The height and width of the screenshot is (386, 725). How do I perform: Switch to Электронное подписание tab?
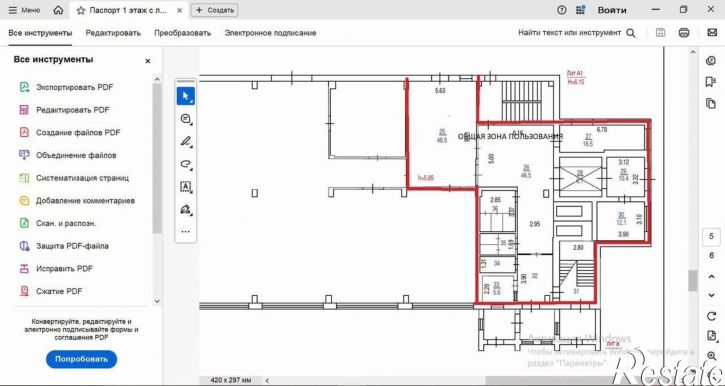coord(270,33)
